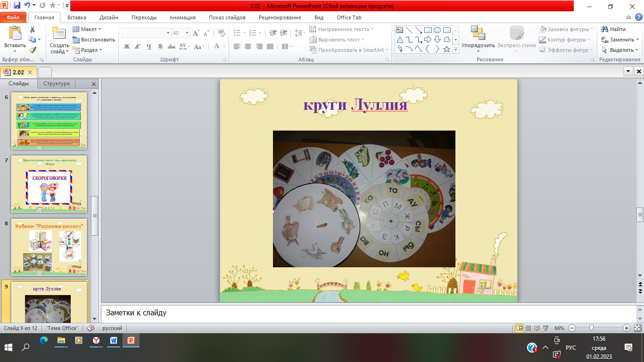
Task: Toggle text shadow (S)
Action: pyautogui.click(x=160, y=46)
